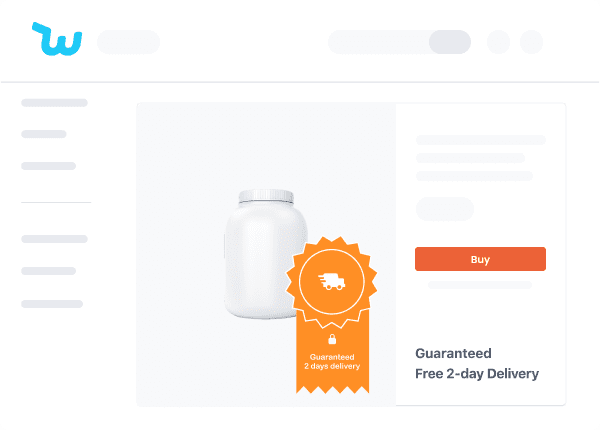Click the Guaranteed Free 2-day Delivery heading

point(477,363)
